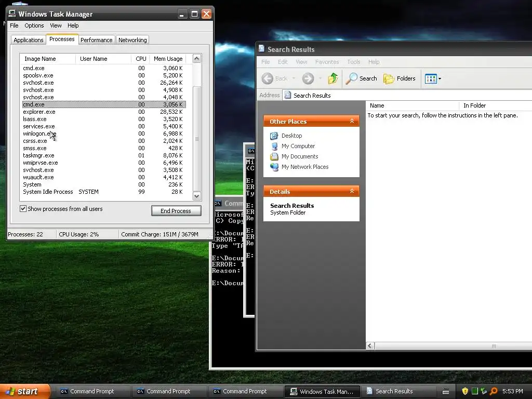Select lsass.exe process row
Image resolution: width=532 pixels, height=399 pixels.
(104, 119)
